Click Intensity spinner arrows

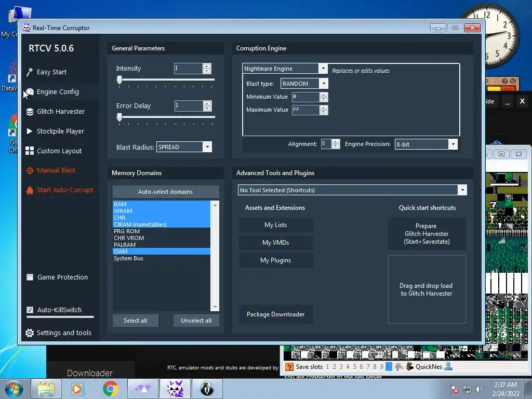pos(207,69)
